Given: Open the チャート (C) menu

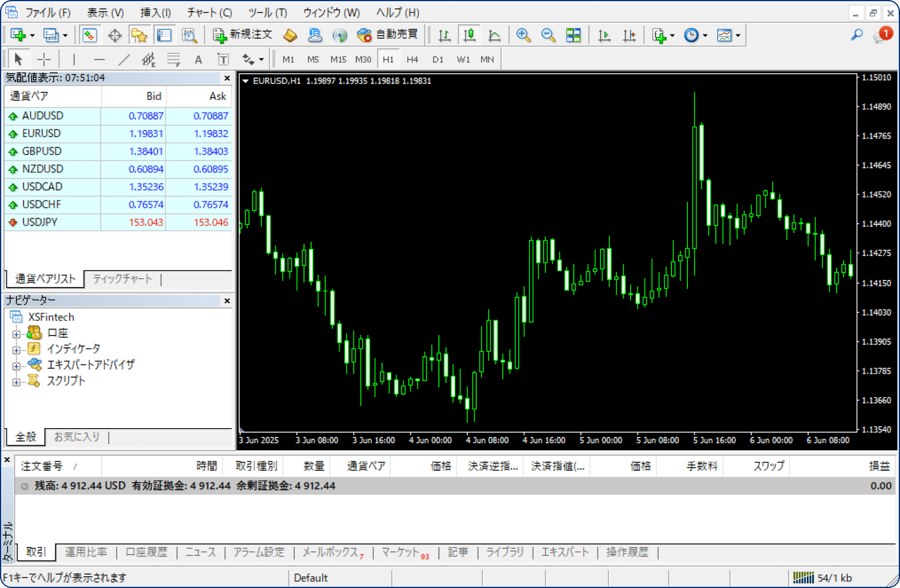Looking at the screenshot, I should click(209, 12).
